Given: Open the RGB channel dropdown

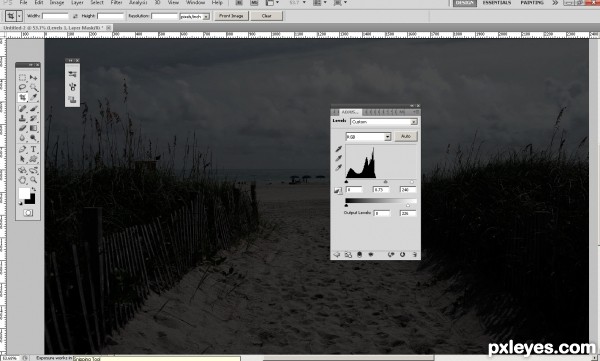Looking at the screenshot, I should (368, 137).
